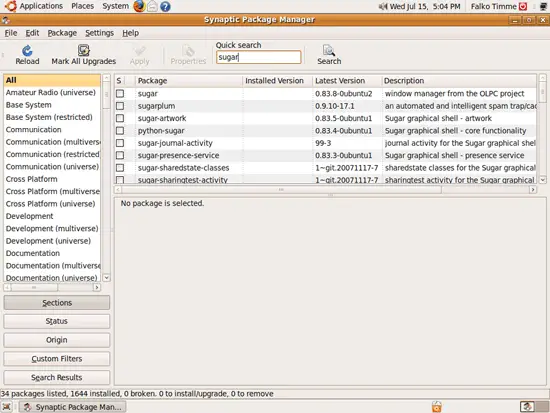Open the Help menu
550x413 pixels.
click(130, 33)
